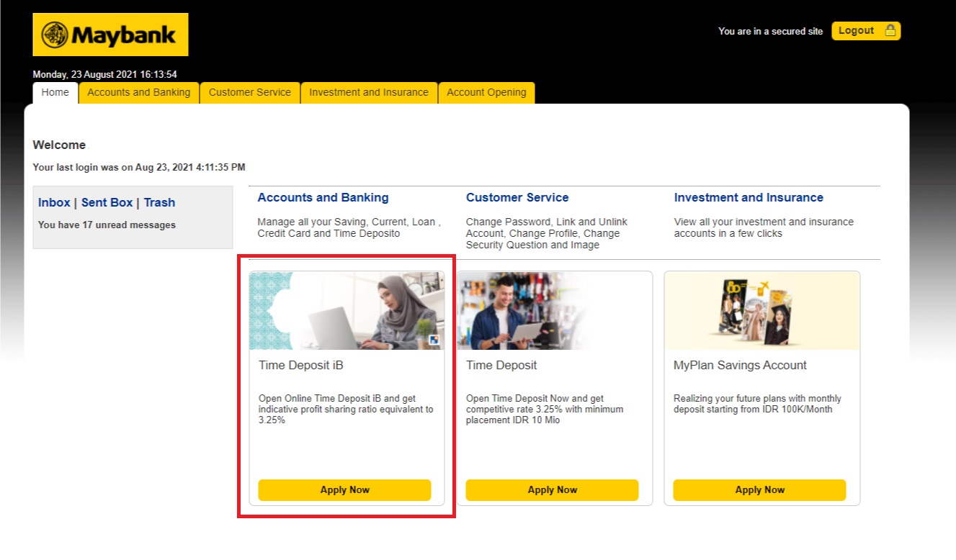The image size is (956, 560).
Task: Click the Time Deposit iB banner image
Action: 347,311
